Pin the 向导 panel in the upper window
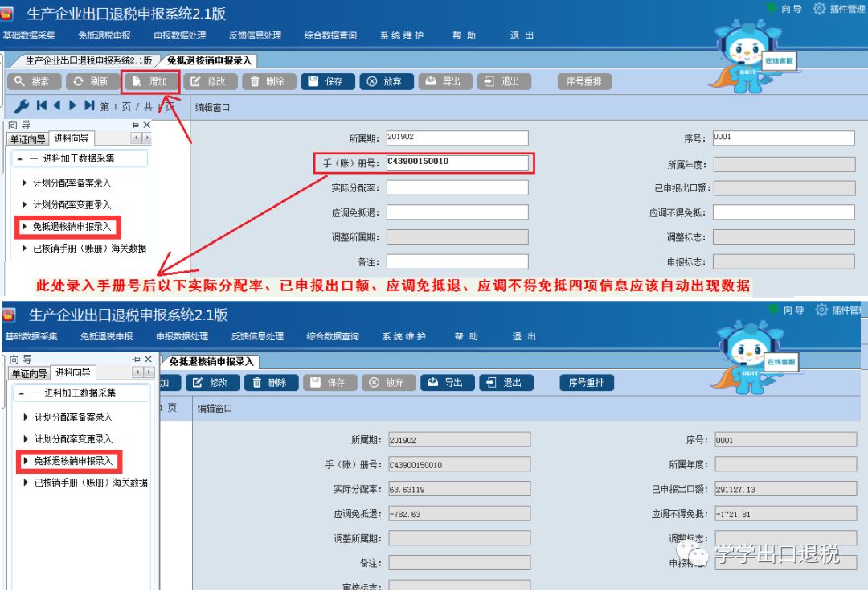This screenshot has width=868, height=592. click(135, 125)
